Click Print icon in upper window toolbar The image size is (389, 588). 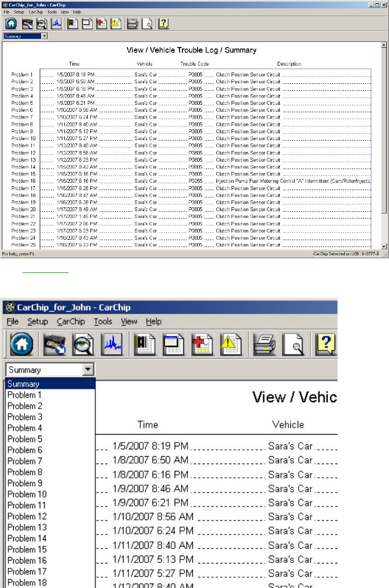pos(132,23)
